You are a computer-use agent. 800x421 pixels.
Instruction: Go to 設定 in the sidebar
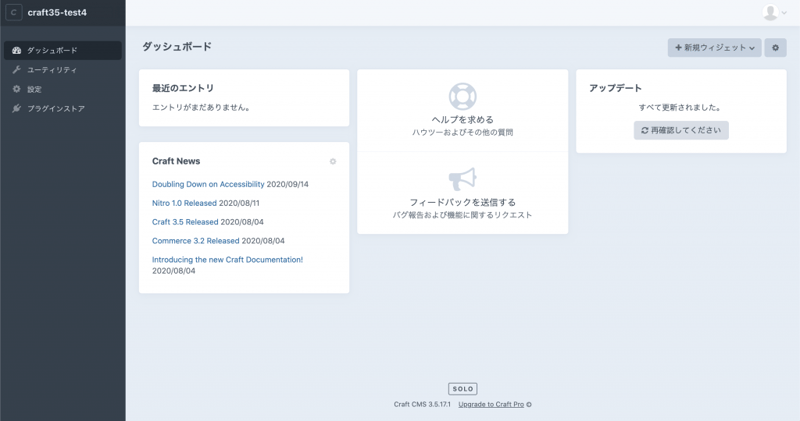coord(34,89)
